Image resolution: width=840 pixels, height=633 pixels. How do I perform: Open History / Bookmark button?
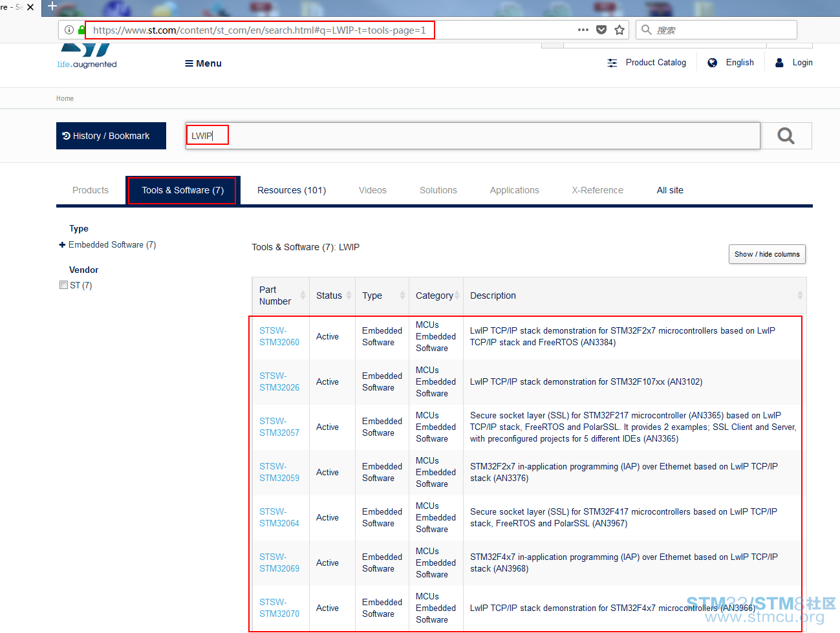click(111, 136)
